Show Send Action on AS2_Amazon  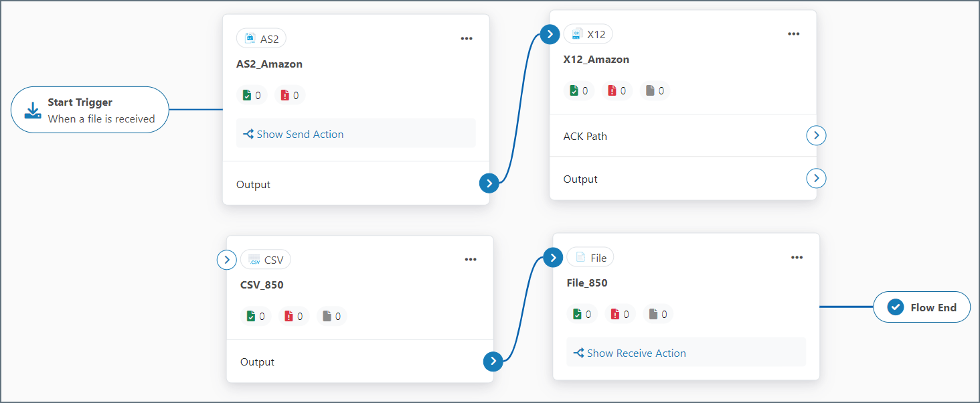pos(293,134)
